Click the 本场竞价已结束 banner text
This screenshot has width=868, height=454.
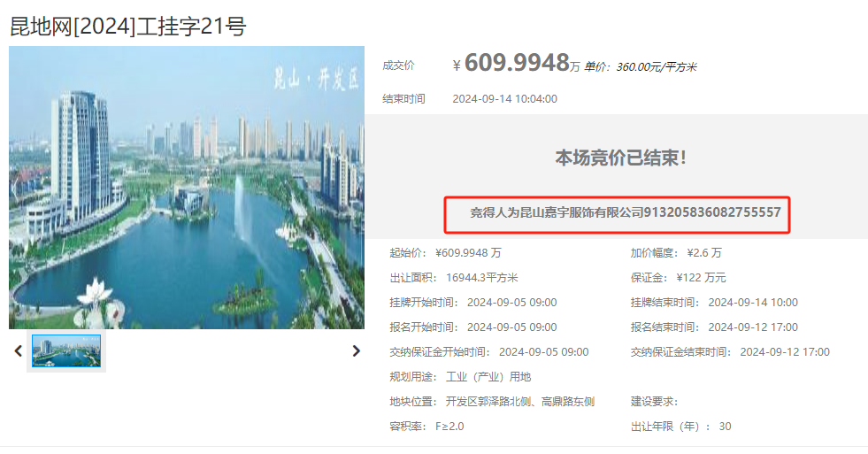620,158
